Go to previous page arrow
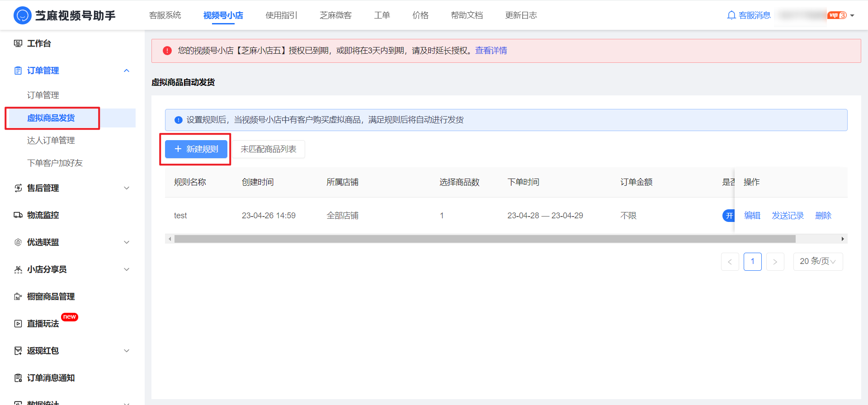The width and height of the screenshot is (868, 405). 730,262
